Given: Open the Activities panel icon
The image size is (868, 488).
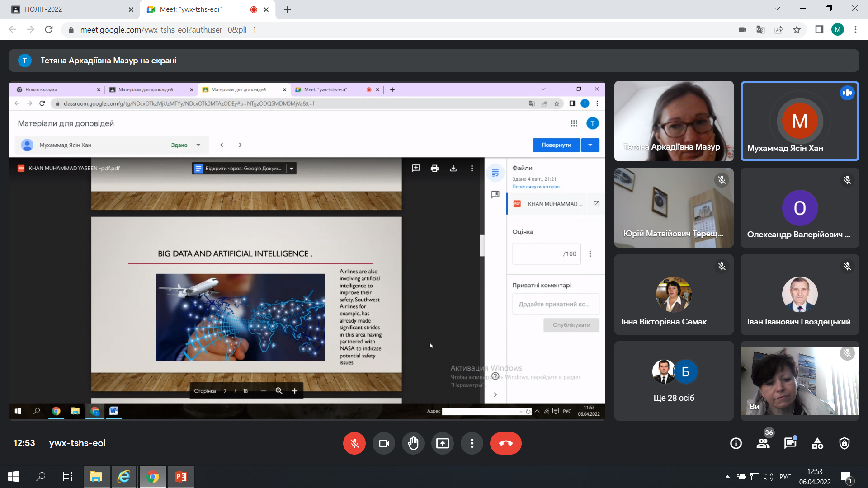Looking at the screenshot, I should coord(817,443).
